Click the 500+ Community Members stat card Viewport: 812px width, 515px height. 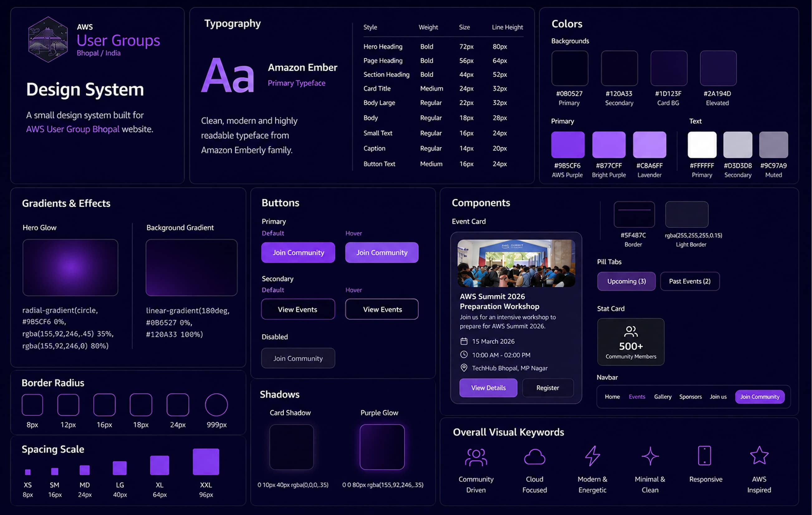pos(631,342)
